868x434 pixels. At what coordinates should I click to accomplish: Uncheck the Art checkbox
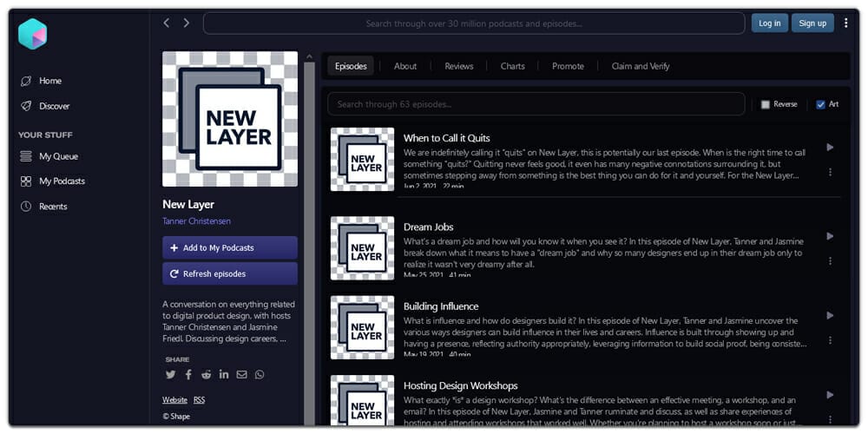click(820, 104)
